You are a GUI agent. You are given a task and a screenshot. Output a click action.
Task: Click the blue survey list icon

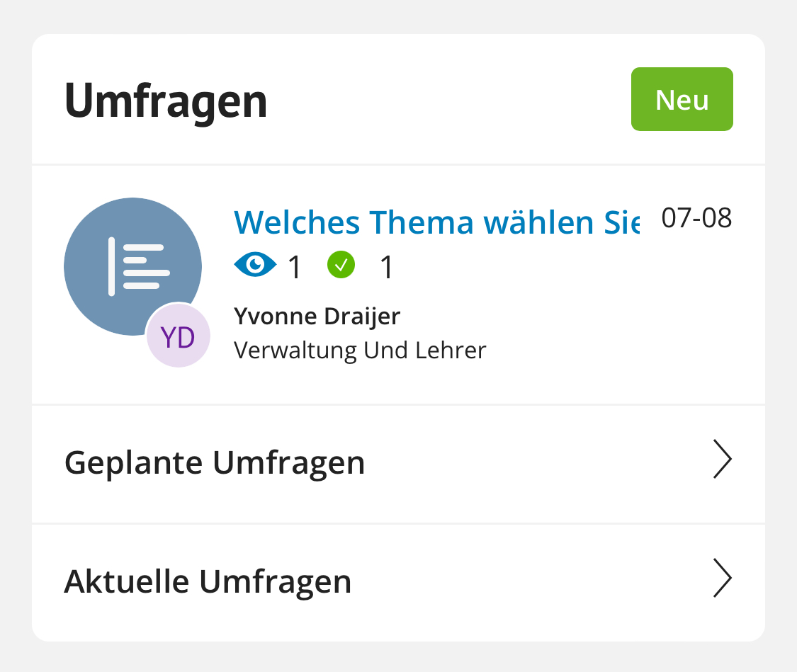click(x=132, y=266)
